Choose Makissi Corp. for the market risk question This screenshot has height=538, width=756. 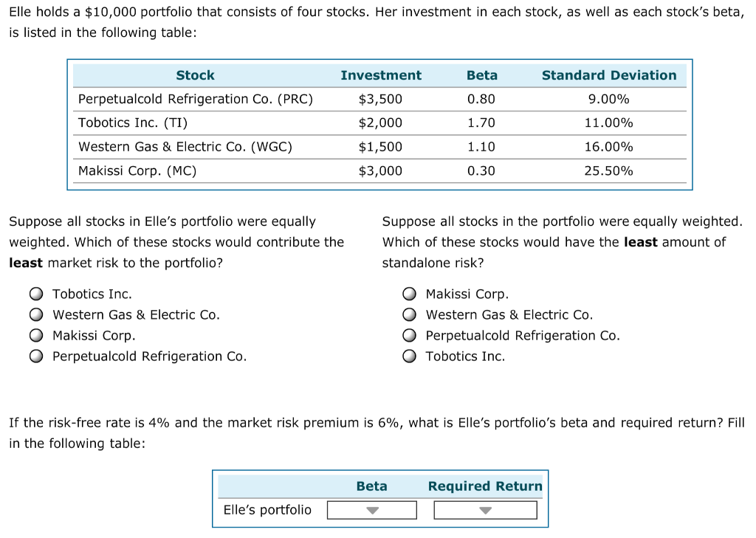[35, 335]
